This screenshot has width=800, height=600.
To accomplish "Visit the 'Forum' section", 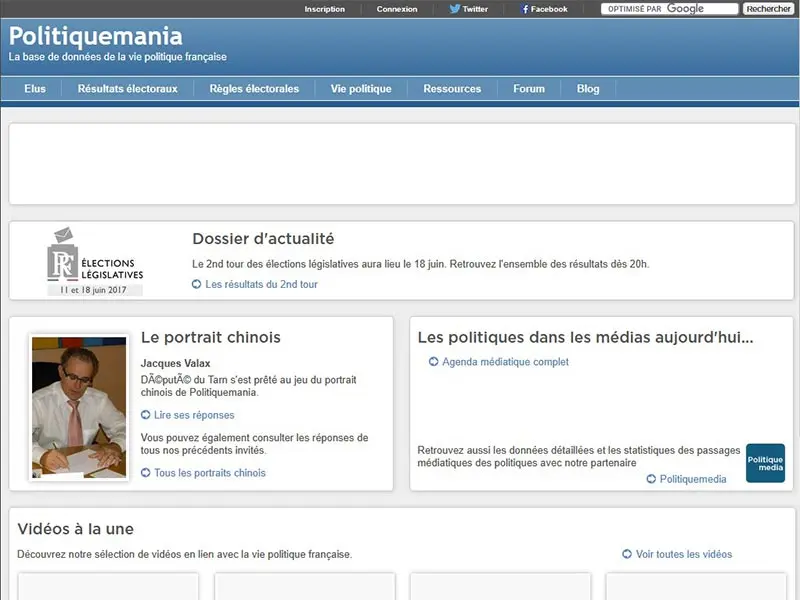I will click(528, 88).
